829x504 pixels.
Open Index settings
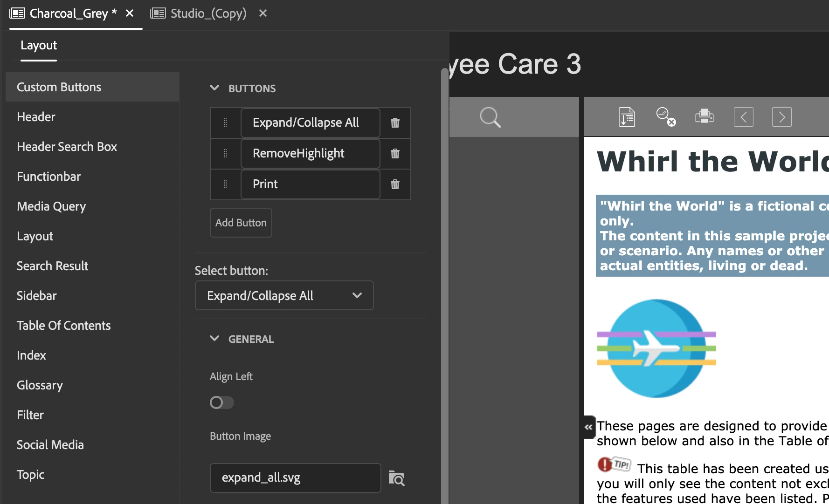click(92, 355)
